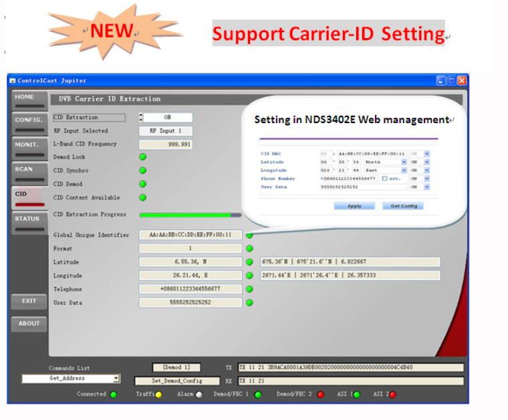Click the RF Input 1 field
Viewport: 508px width, 420px height.
click(166, 131)
